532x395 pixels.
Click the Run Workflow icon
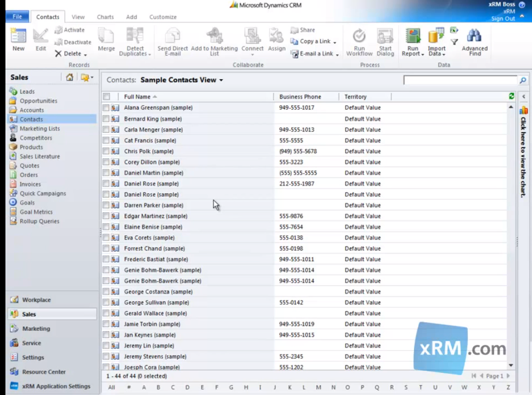tap(359, 36)
